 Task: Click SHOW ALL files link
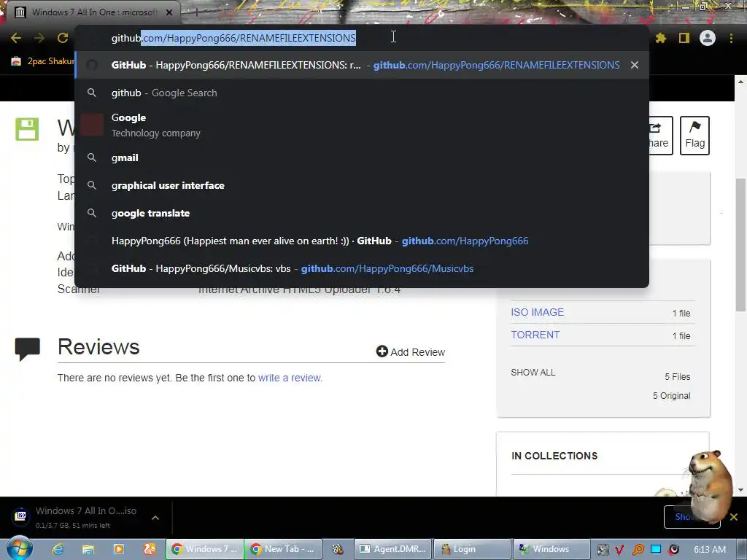click(533, 373)
